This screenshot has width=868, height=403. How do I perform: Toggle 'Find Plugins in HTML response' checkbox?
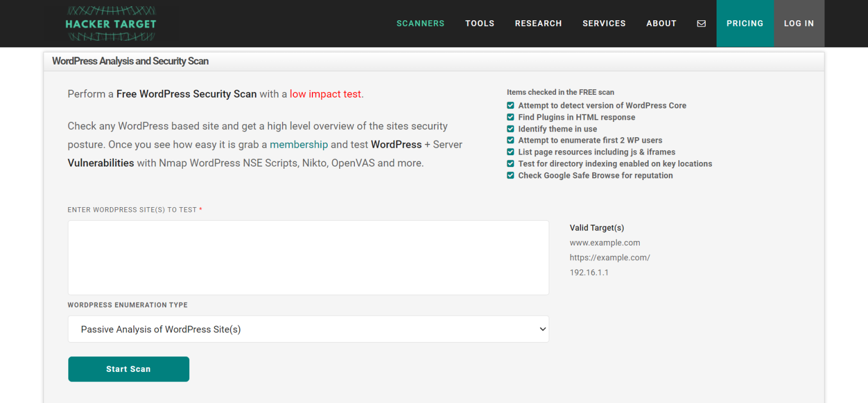(x=510, y=117)
